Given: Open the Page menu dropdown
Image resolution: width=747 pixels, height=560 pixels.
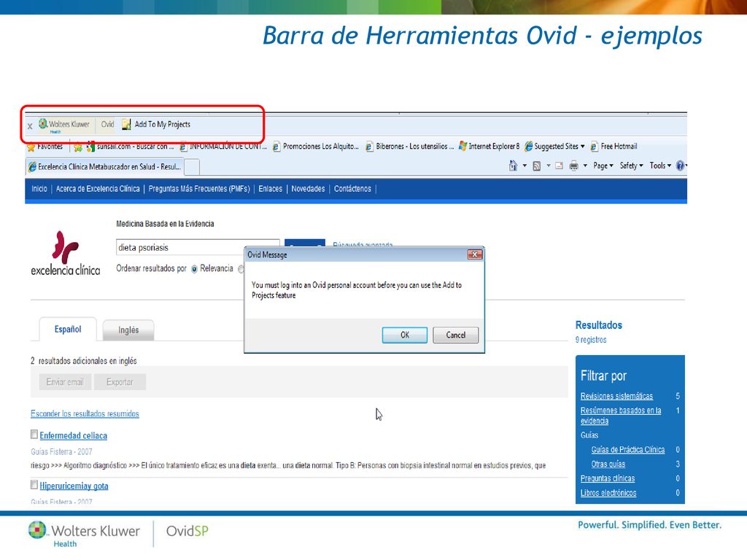Looking at the screenshot, I should [603, 166].
